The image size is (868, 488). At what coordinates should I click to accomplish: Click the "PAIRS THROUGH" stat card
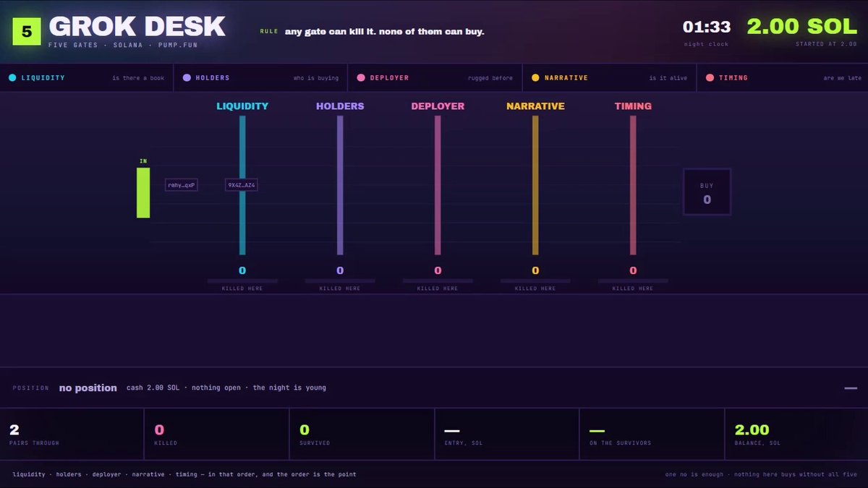(x=72, y=434)
